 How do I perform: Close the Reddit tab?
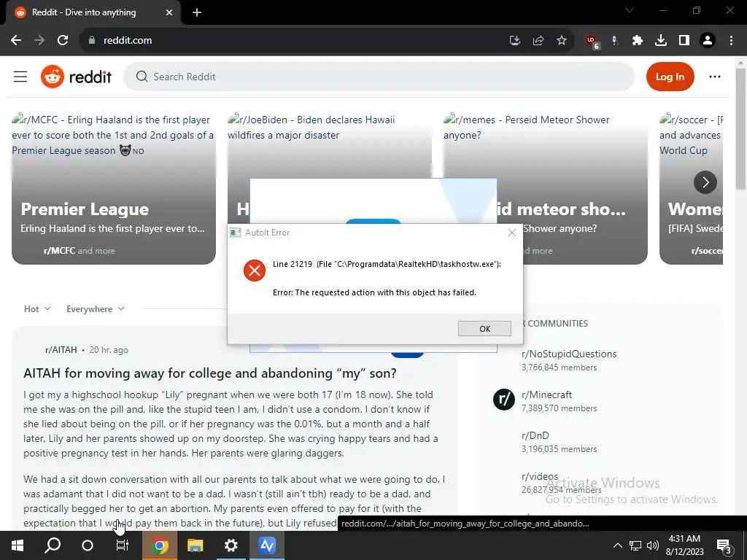click(169, 13)
